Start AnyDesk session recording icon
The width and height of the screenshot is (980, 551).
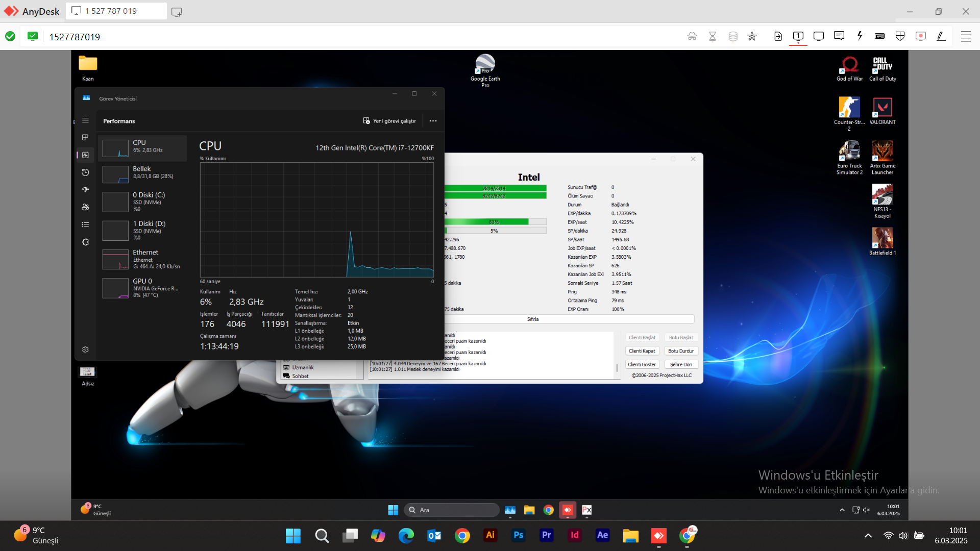[921, 36]
